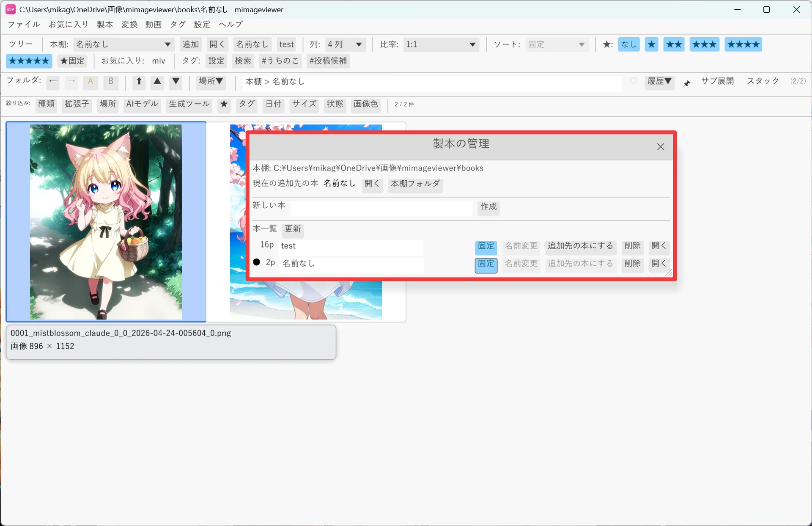Select the one-star rating filter
Image resolution: width=812 pixels, height=526 pixels.
pyautogui.click(x=652, y=44)
